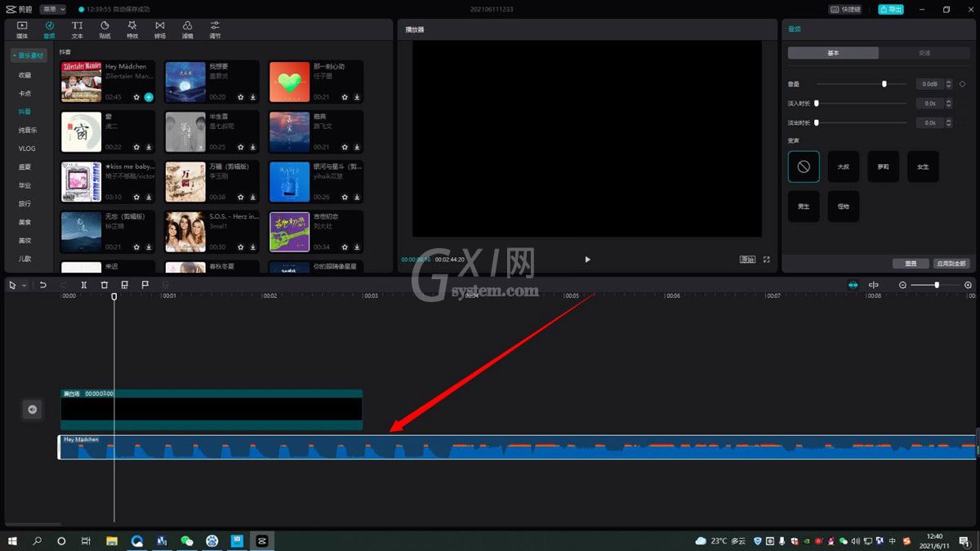The width and height of the screenshot is (980, 551).
Task: Click the undo arrow in timeline toolbar
Action: point(42,285)
